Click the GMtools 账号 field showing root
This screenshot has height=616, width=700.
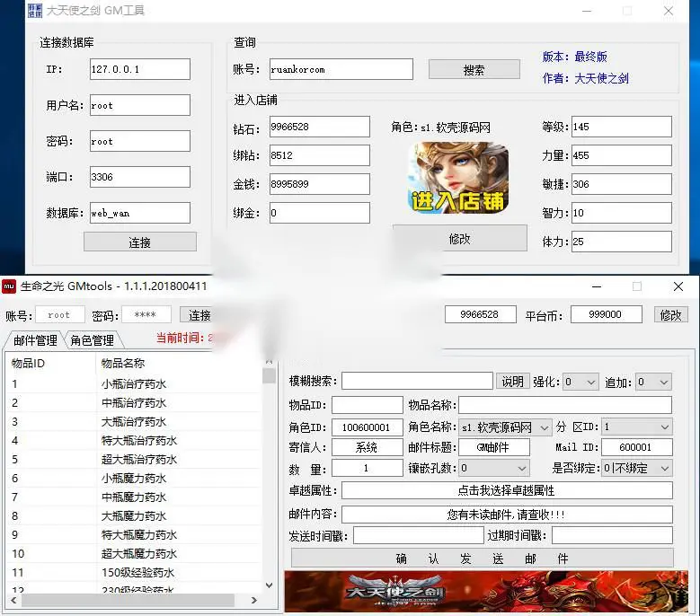[60, 315]
